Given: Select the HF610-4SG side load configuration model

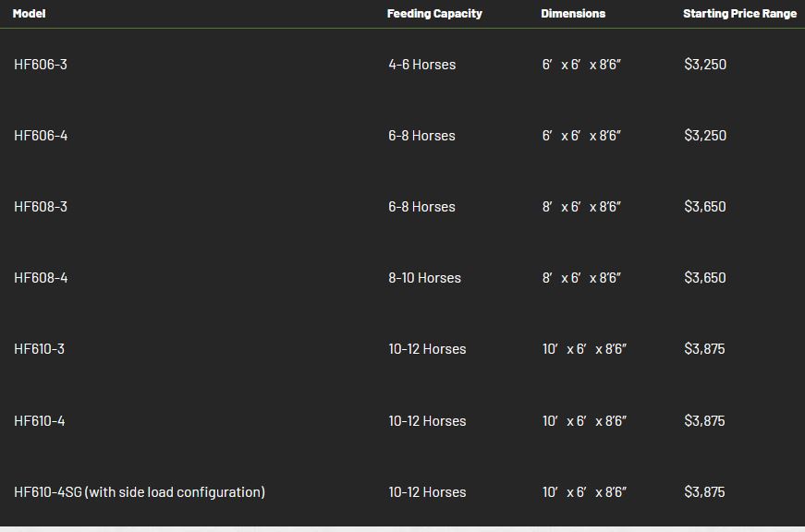Looking at the screenshot, I should pyautogui.click(x=140, y=492).
